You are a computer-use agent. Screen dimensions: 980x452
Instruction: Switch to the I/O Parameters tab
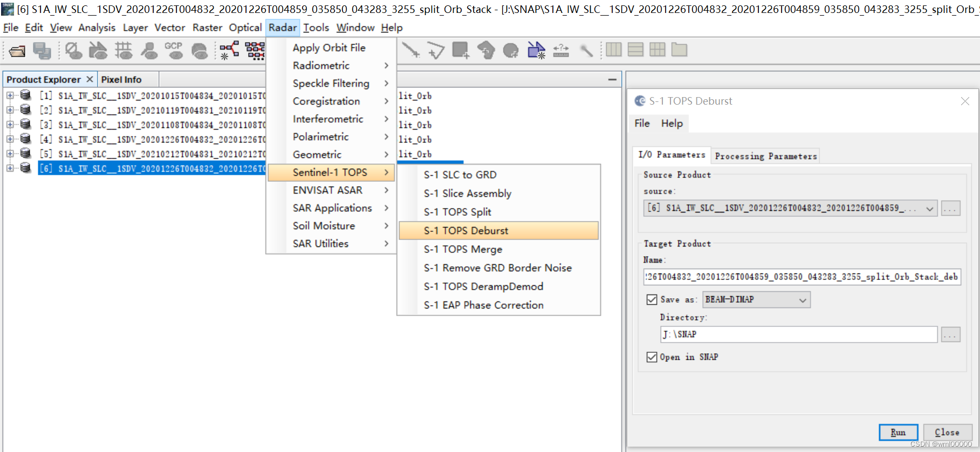(x=671, y=155)
